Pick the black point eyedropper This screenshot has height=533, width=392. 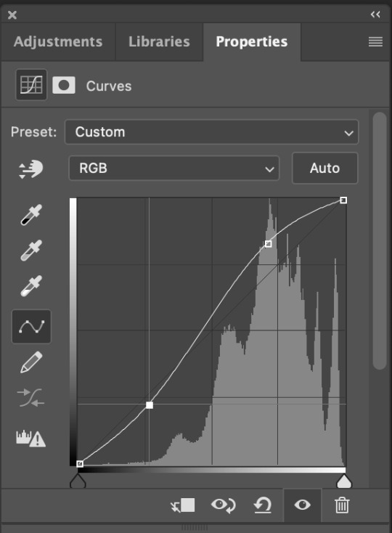[x=31, y=215]
